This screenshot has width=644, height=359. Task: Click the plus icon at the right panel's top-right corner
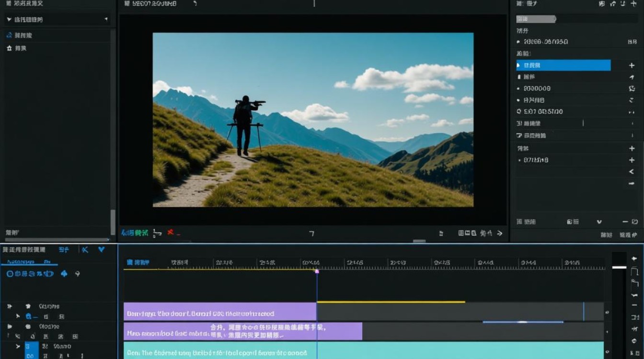tap(634, 3)
